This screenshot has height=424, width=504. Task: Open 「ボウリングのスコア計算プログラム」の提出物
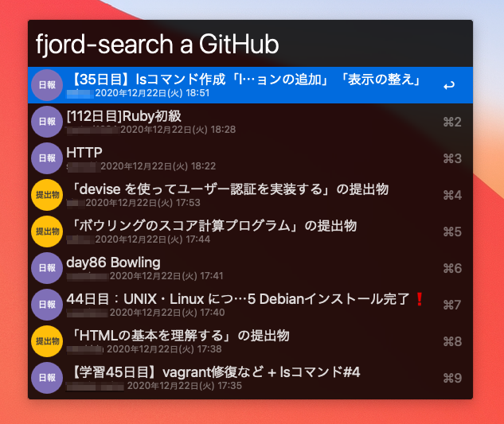[x=250, y=231]
